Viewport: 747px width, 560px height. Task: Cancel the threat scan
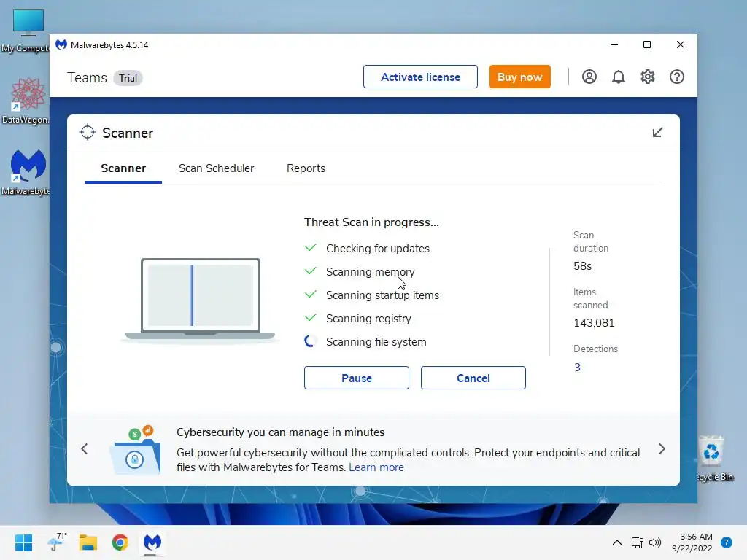[x=473, y=378]
